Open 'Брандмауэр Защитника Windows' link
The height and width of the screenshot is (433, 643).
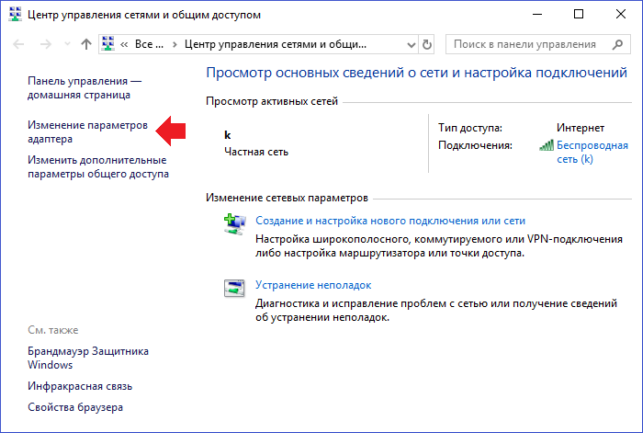pos(88,358)
